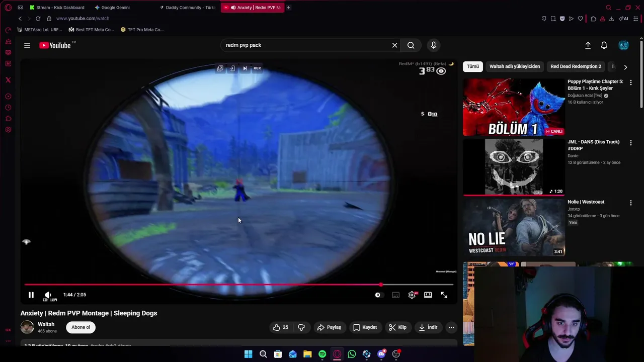Viewport: 644px width, 362px height.
Task: Open the Windows Start menu
Action: tap(248, 354)
